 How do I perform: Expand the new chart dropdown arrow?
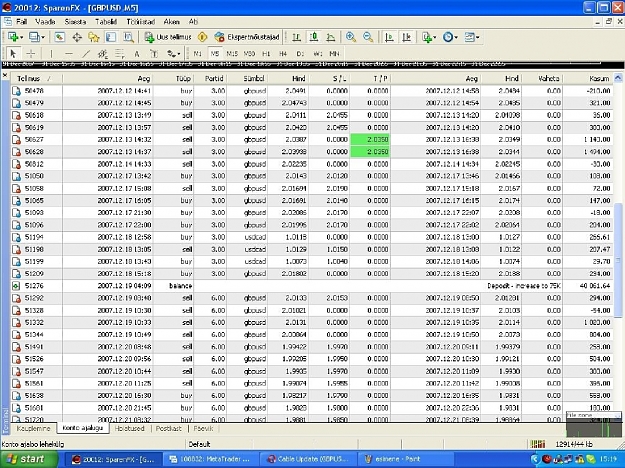click(22, 37)
